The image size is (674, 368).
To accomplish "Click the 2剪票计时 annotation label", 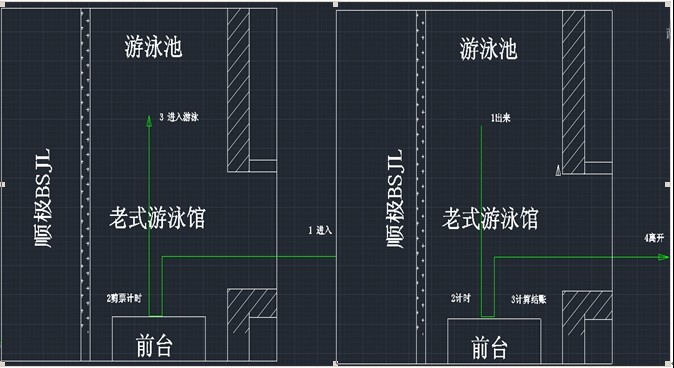I will (124, 298).
